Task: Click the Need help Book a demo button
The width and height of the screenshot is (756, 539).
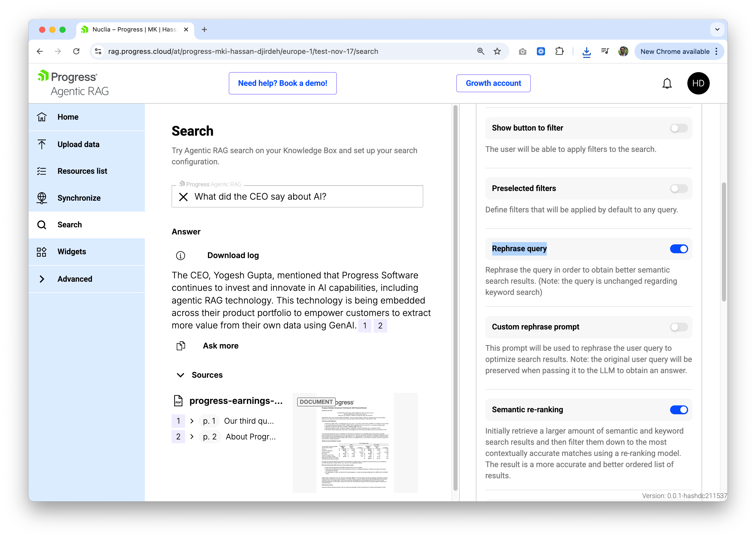Action: coord(282,83)
